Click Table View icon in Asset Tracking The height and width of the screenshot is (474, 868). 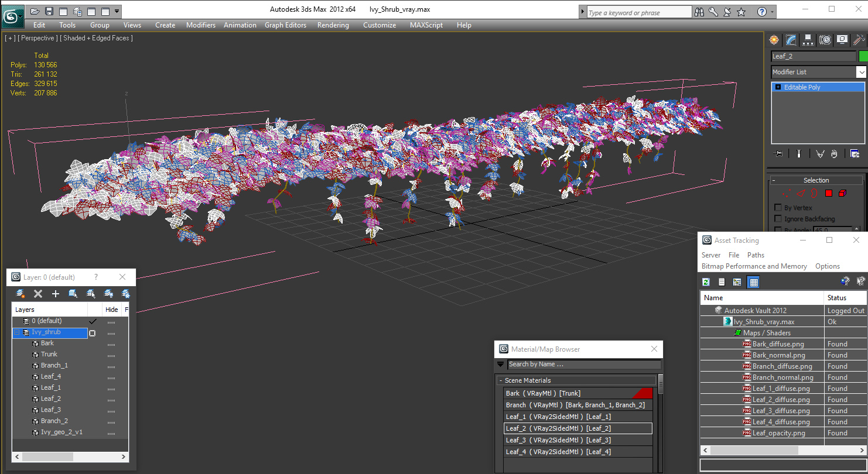[754, 282]
